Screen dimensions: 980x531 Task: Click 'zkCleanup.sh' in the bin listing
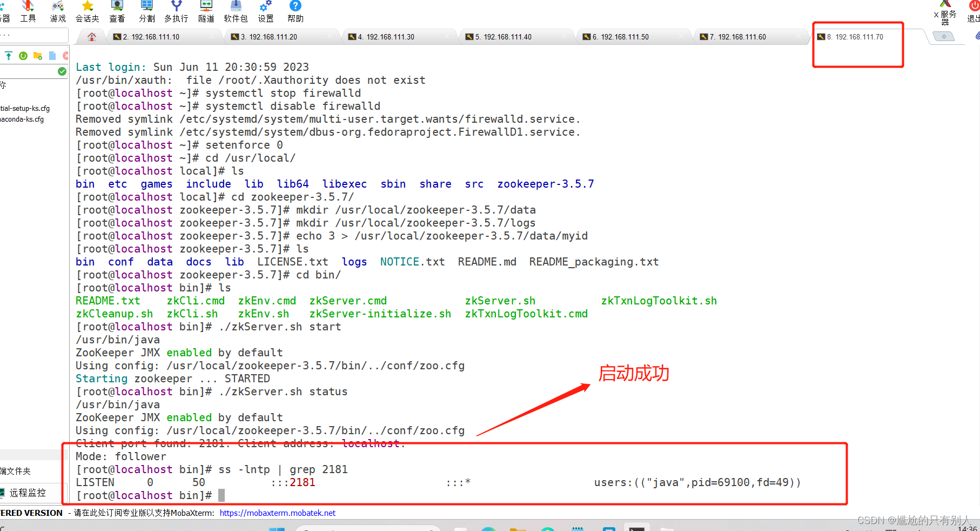(115, 314)
